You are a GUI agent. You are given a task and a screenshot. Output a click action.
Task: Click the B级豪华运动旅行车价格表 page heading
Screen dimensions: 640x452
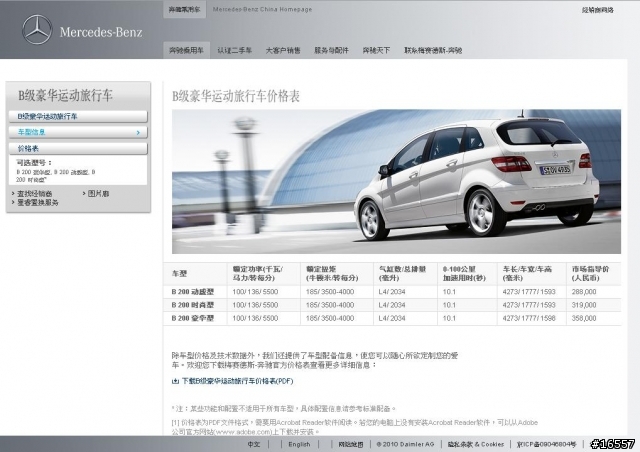click(x=236, y=96)
